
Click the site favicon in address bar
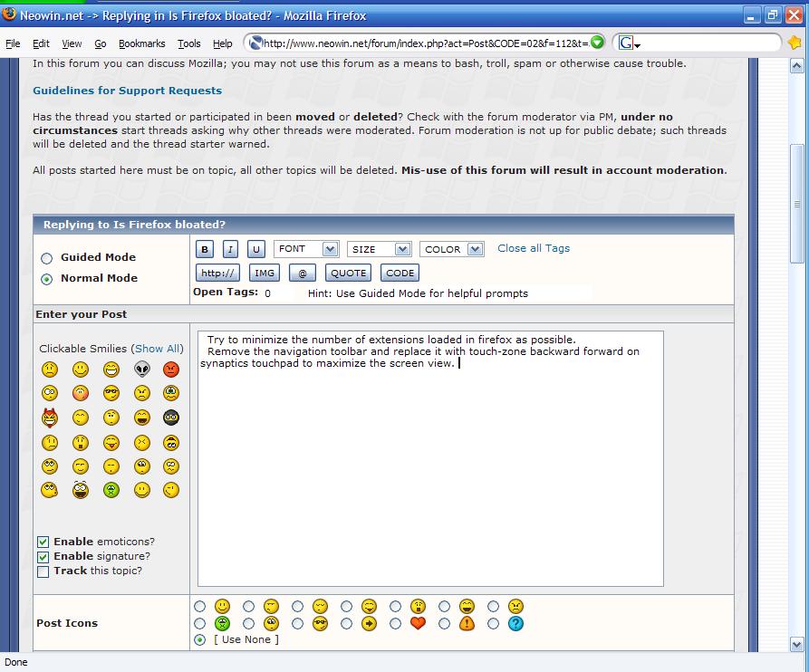[255, 43]
